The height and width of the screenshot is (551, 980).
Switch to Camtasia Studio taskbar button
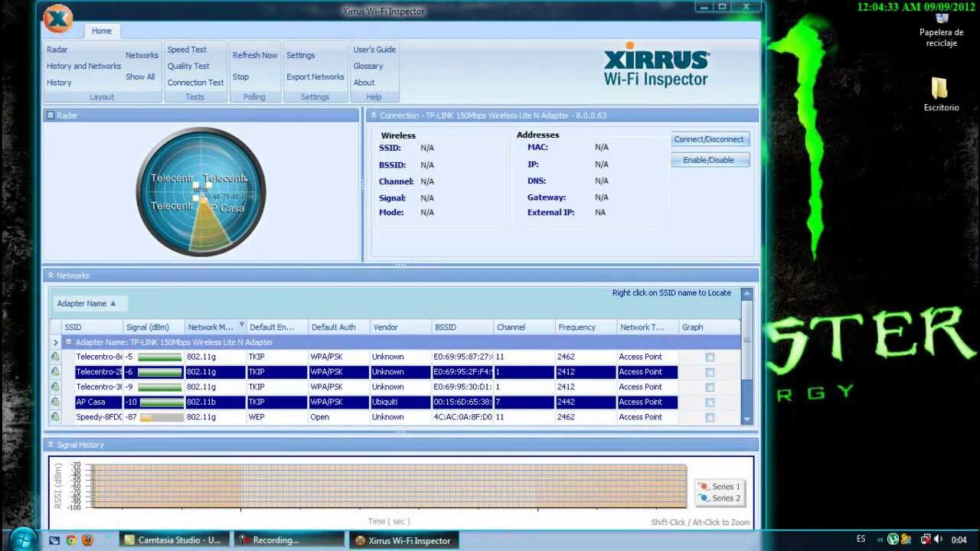pos(174,540)
